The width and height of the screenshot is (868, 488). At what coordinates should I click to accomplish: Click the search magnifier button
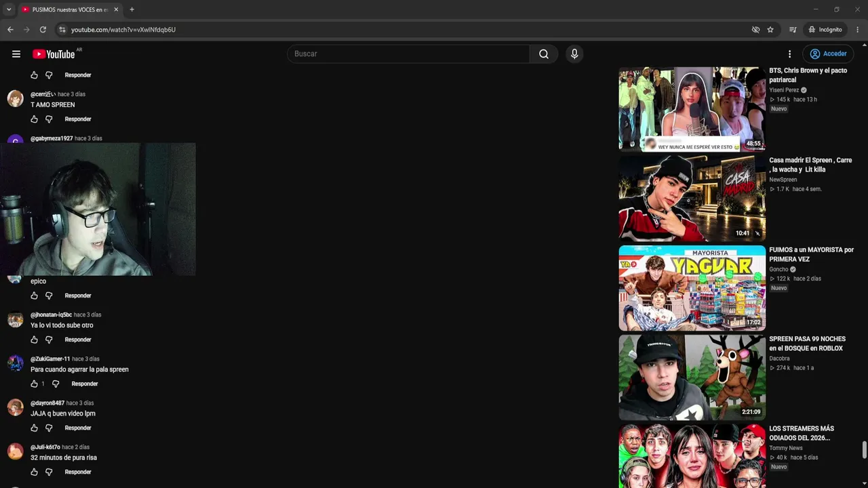544,54
